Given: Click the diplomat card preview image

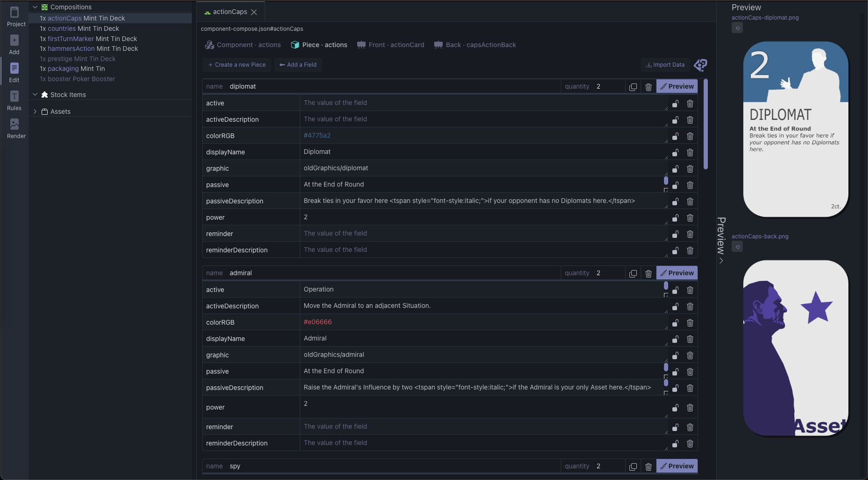Looking at the screenshot, I should click(x=796, y=129).
